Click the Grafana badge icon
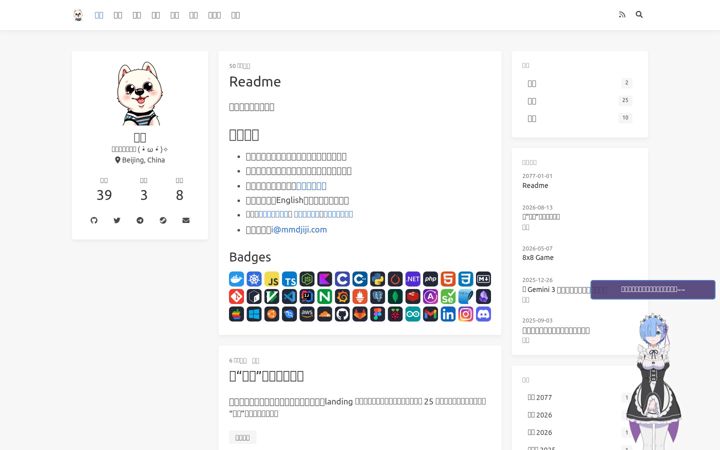720x450 pixels. point(342,297)
